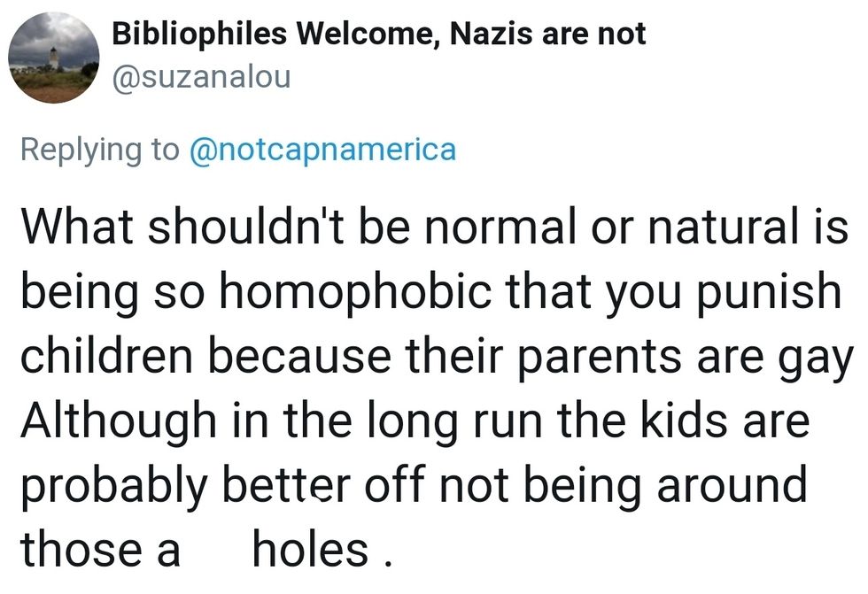Open the @notcapnamerica mention link
The width and height of the screenshot is (868, 594).
pos(322,149)
